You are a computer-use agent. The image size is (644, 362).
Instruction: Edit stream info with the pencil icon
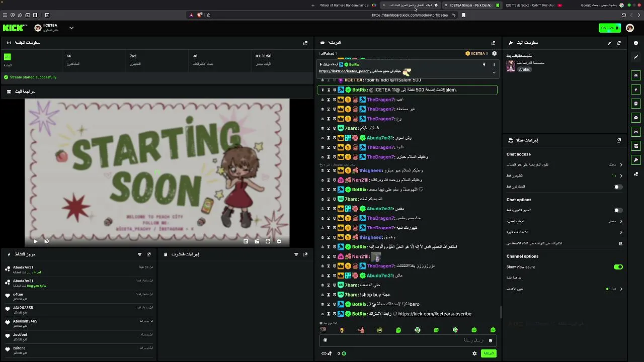(x=610, y=43)
